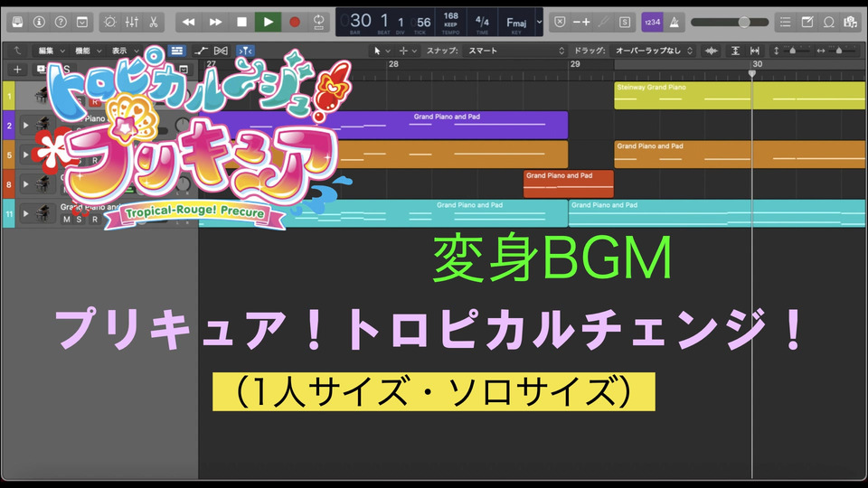Open the 表示 menu
The width and height of the screenshot is (868, 488).
pos(125,51)
